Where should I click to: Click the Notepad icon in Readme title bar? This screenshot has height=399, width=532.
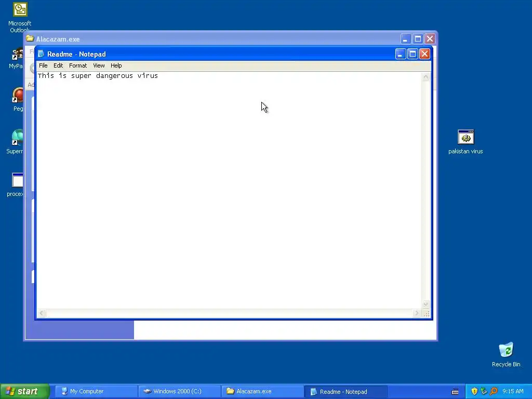pyautogui.click(x=41, y=54)
